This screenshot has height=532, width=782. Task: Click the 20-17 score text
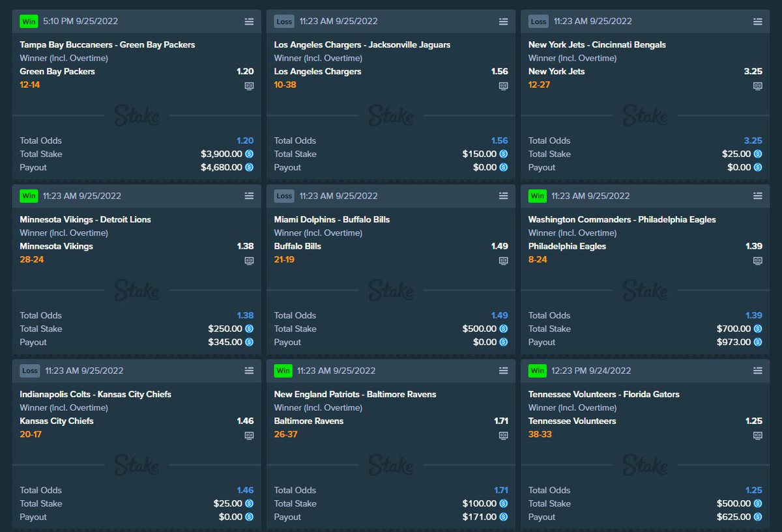(31, 434)
